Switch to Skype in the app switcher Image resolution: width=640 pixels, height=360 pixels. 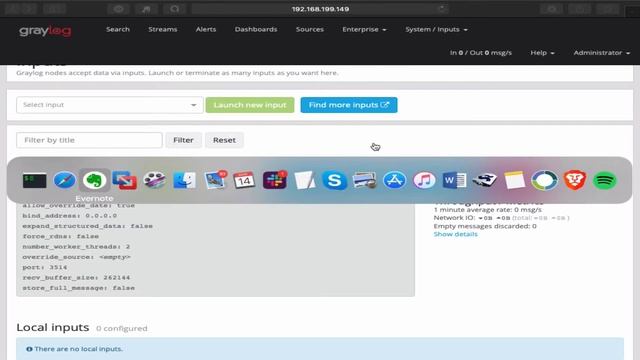point(334,180)
